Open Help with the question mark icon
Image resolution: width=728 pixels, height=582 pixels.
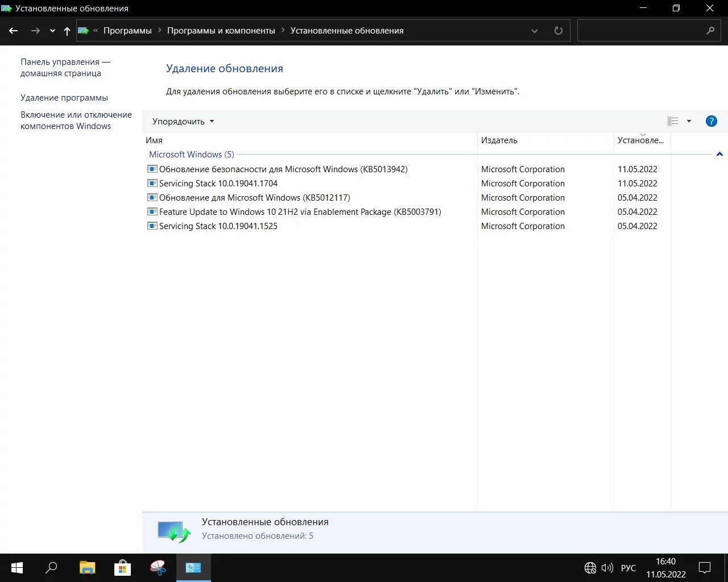(x=711, y=121)
